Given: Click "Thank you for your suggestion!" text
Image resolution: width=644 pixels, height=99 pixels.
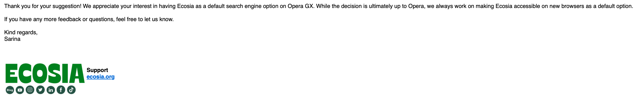Looking at the screenshot, I should click(43, 6).
